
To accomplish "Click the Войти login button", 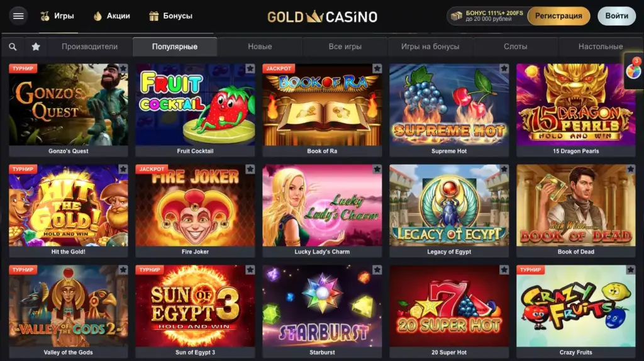I will coord(616,16).
